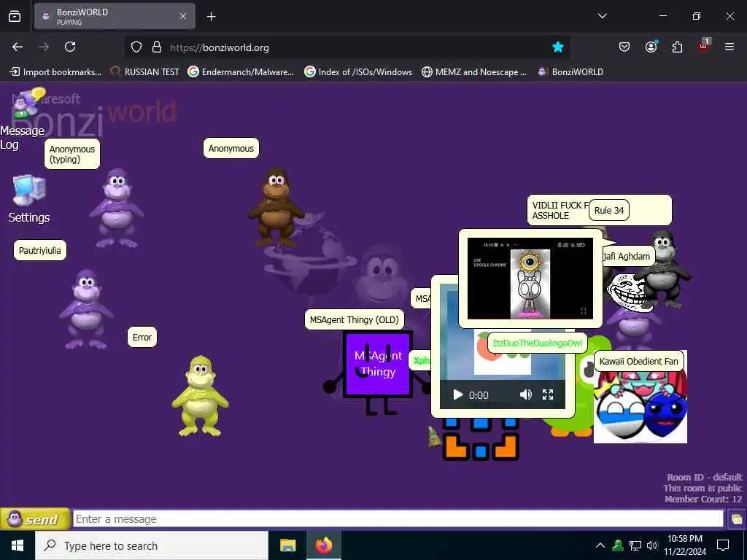Toggle fullscreen on the bubble video
Viewport: 747px width, 560px height.
pyautogui.click(x=548, y=394)
